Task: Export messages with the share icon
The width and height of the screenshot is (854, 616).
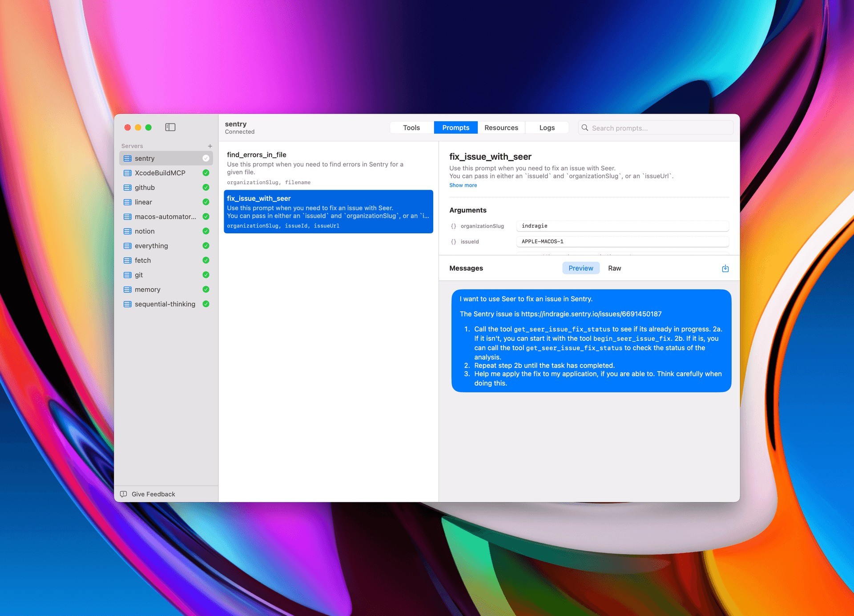Action: 725,268
